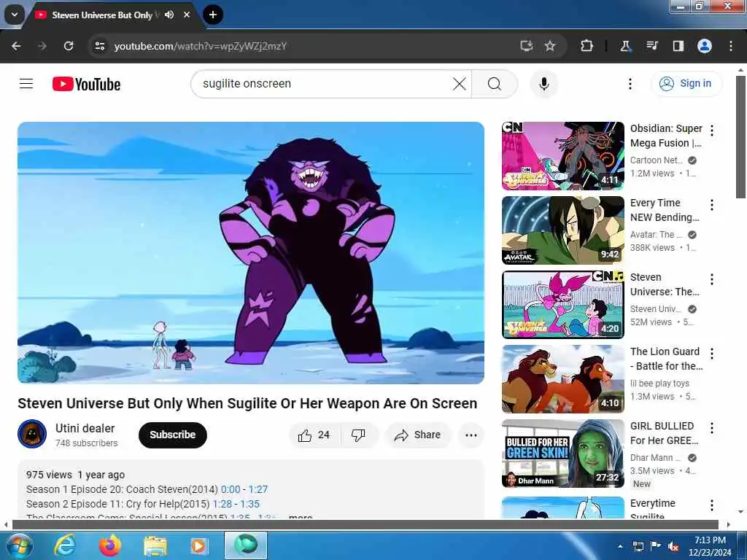The image size is (747, 560).
Task: Open Steven Universe 4:20 video thumbnail
Action: (x=563, y=304)
